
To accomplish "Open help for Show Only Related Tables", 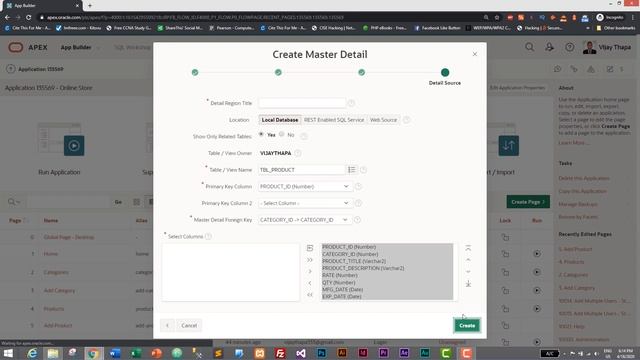I will pyautogui.click(x=304, y=136).
